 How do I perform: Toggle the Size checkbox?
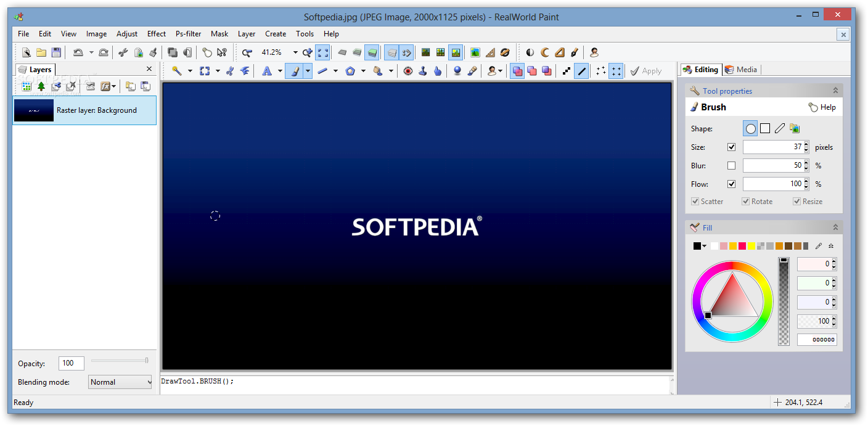coord(732,147)
